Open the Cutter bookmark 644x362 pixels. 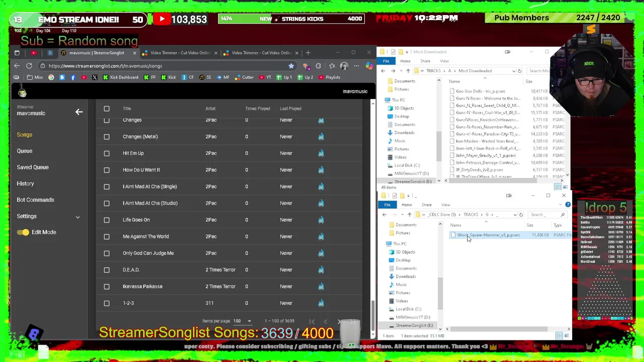click(244, 77)
